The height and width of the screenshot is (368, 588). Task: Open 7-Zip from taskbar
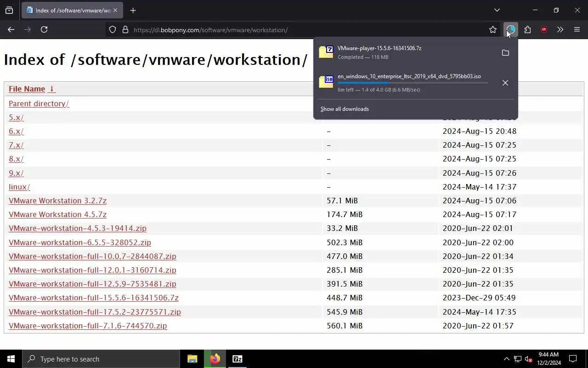[x=237, y=359]
